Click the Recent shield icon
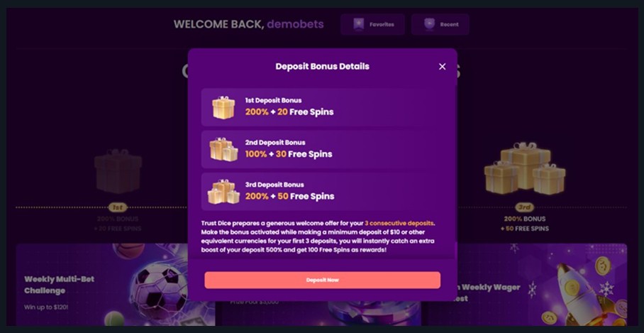This screenshot has width=644, height=333. [x=429, y=24]
